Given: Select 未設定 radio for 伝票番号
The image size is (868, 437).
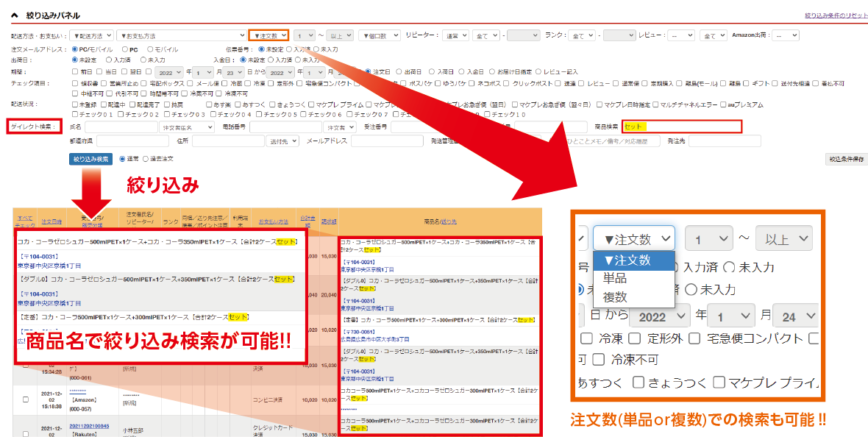Looking at the screenshot, I should pos(261,50).
